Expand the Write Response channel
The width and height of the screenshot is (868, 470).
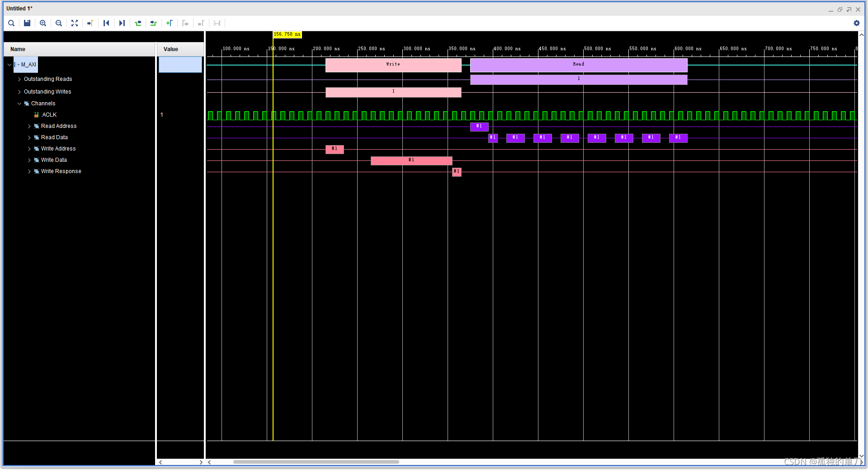(29, 171)
